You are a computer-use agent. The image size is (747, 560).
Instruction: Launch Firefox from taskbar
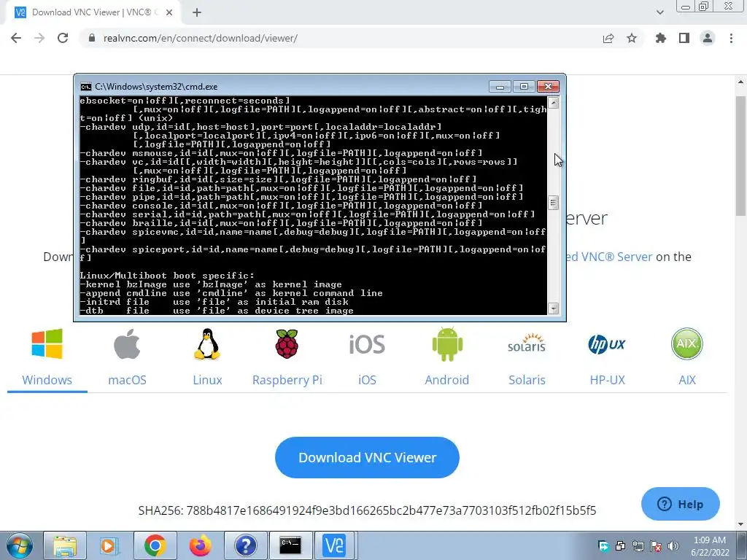click(x=200, y=545)
